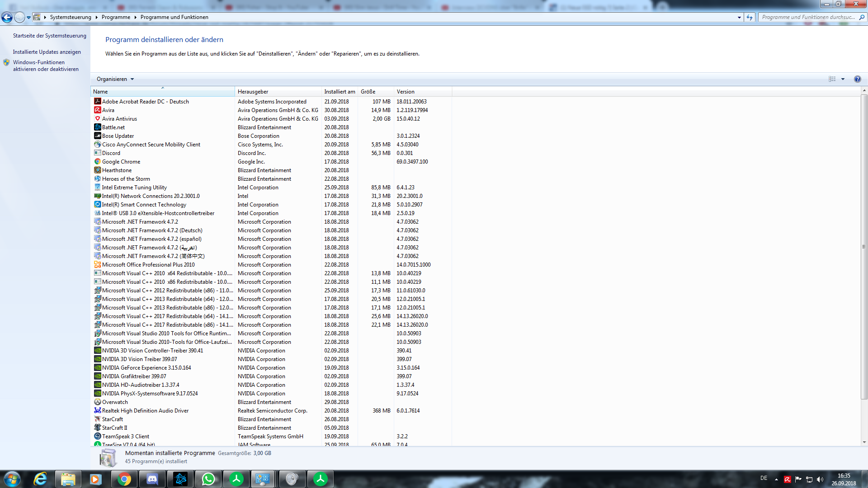Open Installierte Updates anzeigen link
Screen dimensions: 868x488
point(47,52)
